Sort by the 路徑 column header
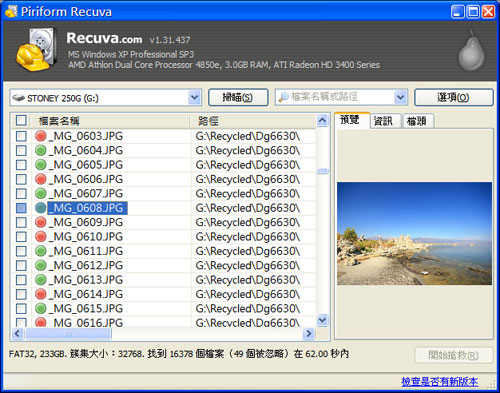This screenshot has height=393, width=500. [x=253, y=121]
